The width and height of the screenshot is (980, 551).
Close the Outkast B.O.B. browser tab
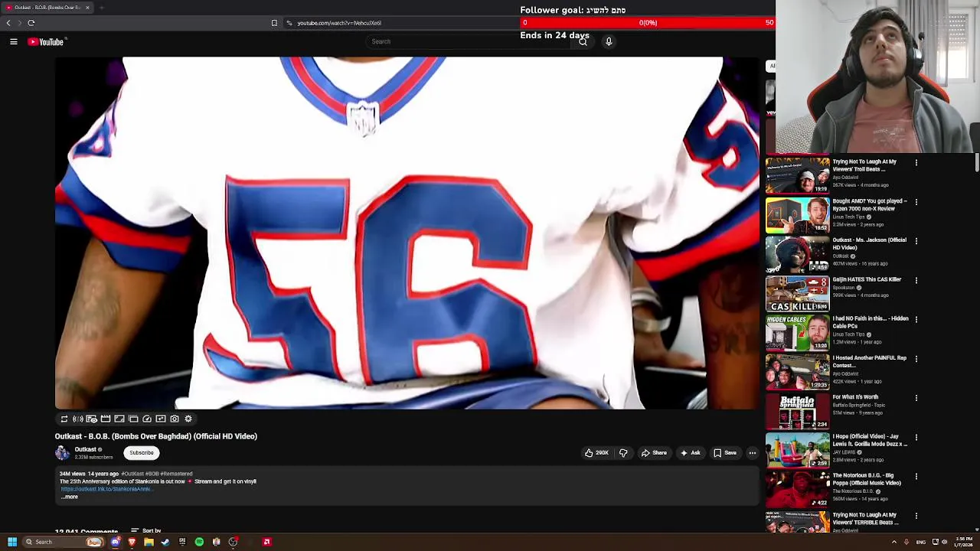point(87,8)
